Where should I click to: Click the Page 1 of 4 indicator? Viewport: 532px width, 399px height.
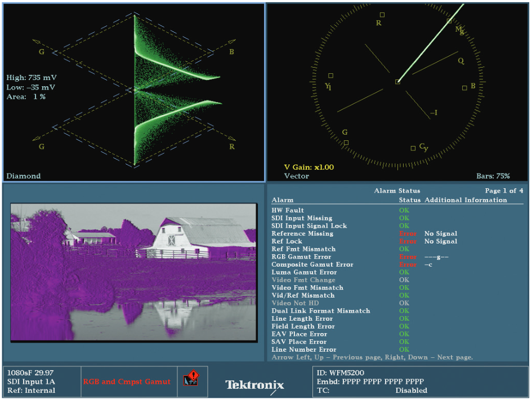[x=504, y=191]
